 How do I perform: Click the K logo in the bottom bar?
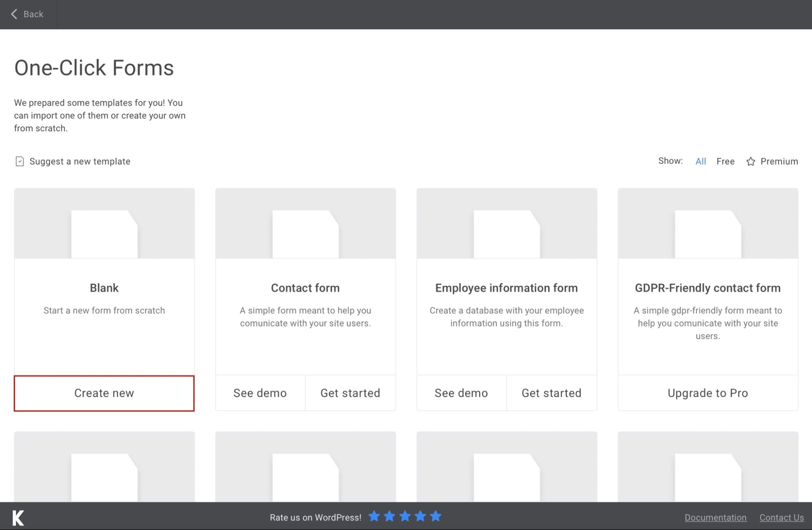[17, 517]
